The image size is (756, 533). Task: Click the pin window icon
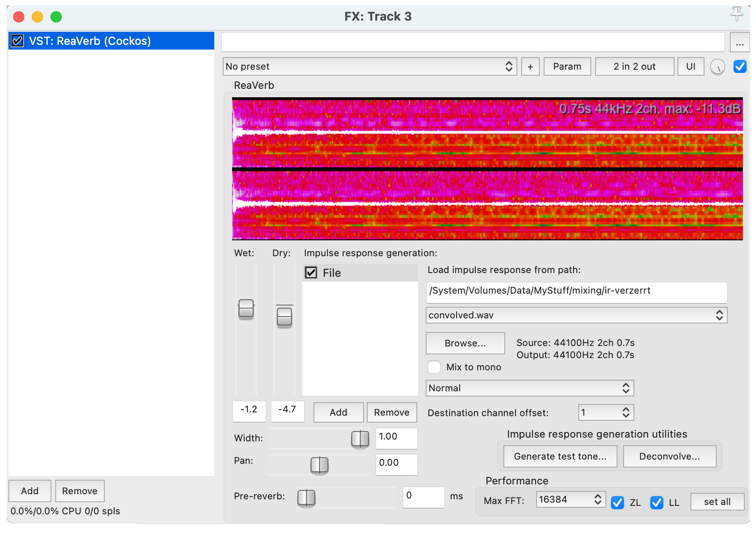click(737, 14)
